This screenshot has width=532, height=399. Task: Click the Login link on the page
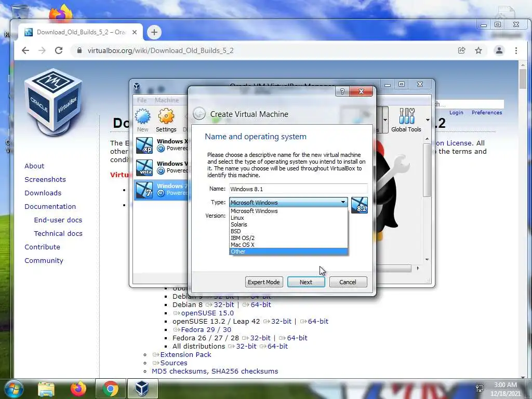point(456,112)
